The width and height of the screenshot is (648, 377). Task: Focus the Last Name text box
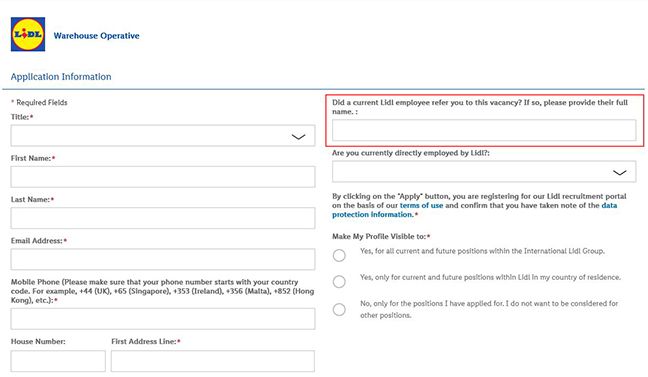click(x=163, y=218)
